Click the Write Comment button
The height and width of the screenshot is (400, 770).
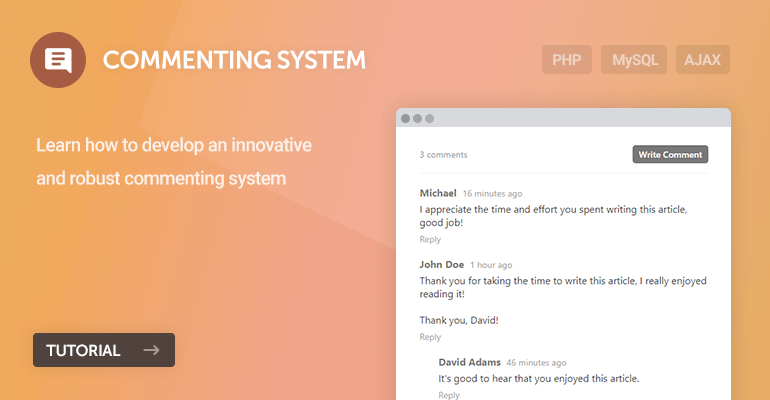coord(670,154)
